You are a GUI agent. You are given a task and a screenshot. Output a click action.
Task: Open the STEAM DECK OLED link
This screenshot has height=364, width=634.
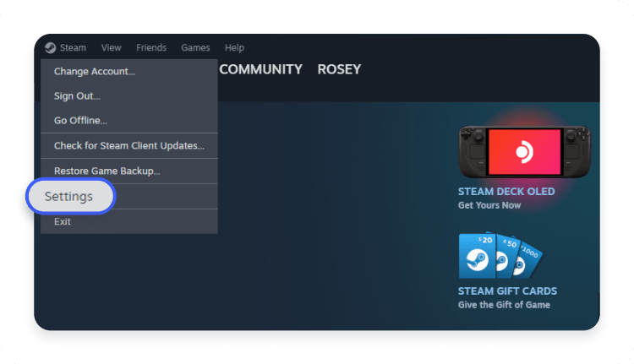[x=506, y=192]
